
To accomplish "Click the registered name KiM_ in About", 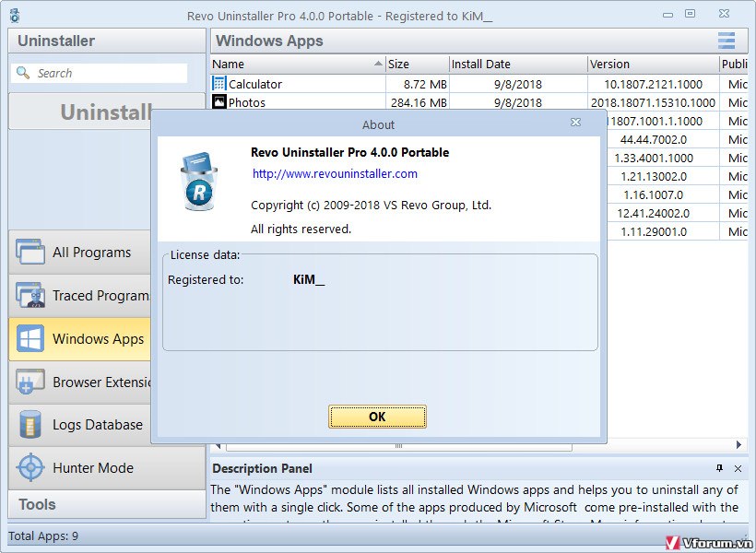I will [x=309, y=279].
